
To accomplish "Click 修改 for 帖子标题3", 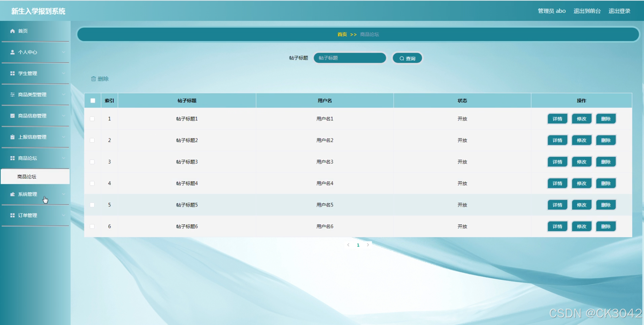I will pos(582,162).
